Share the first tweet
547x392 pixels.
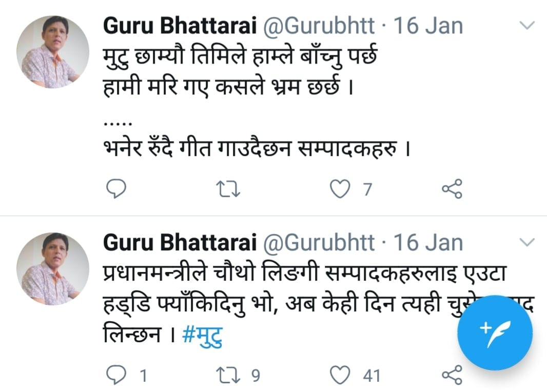452,189
